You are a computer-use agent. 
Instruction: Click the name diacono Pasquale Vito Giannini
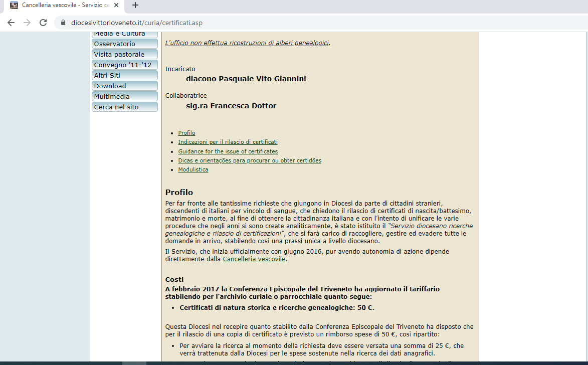coord(246,78)
